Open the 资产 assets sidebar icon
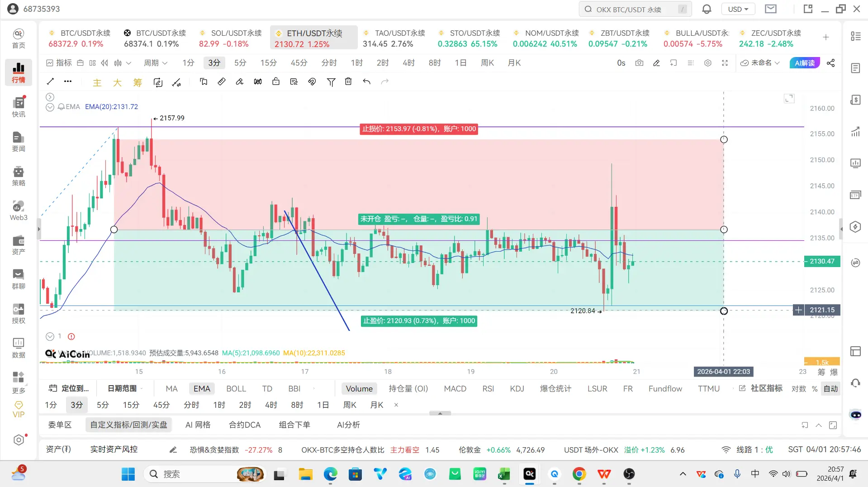 [x=19, y=245]
